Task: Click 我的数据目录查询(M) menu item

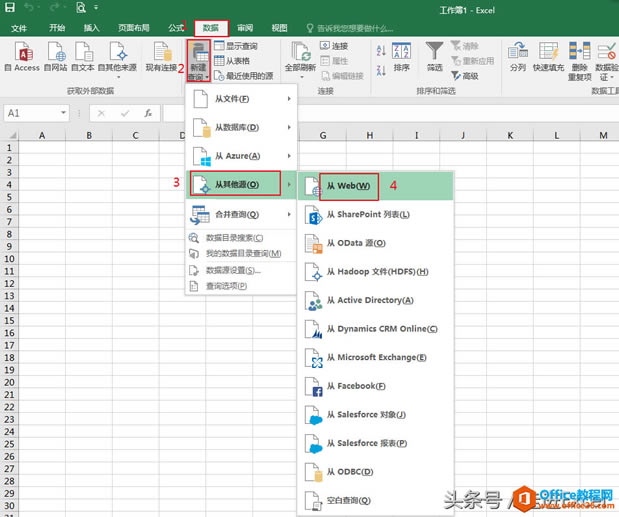Action: [x=242, y=253]
